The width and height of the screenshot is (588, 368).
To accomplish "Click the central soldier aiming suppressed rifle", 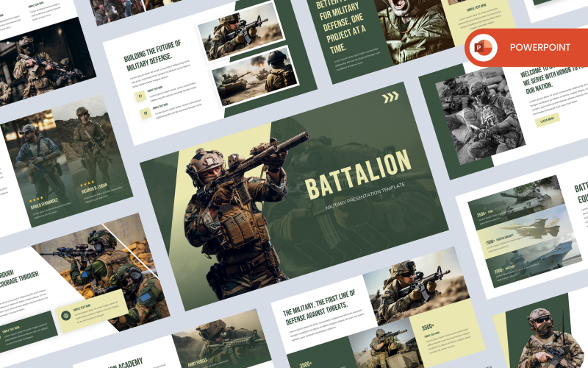I will [x=240, y=218].
